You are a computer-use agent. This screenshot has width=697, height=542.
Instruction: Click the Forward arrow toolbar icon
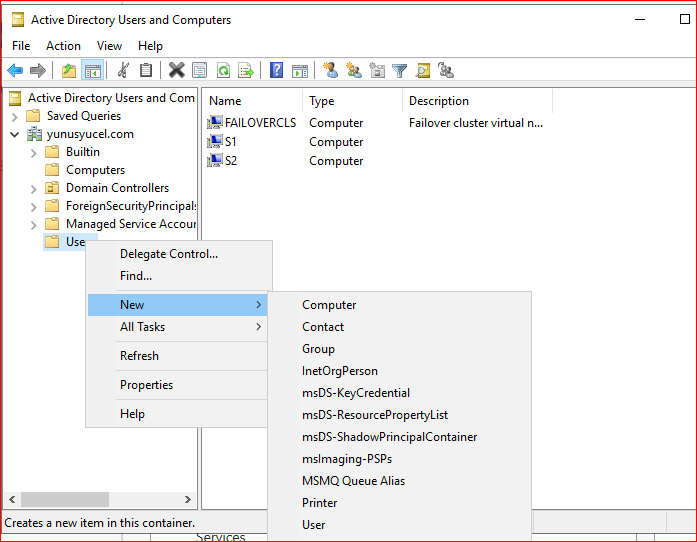click(38, 70)
